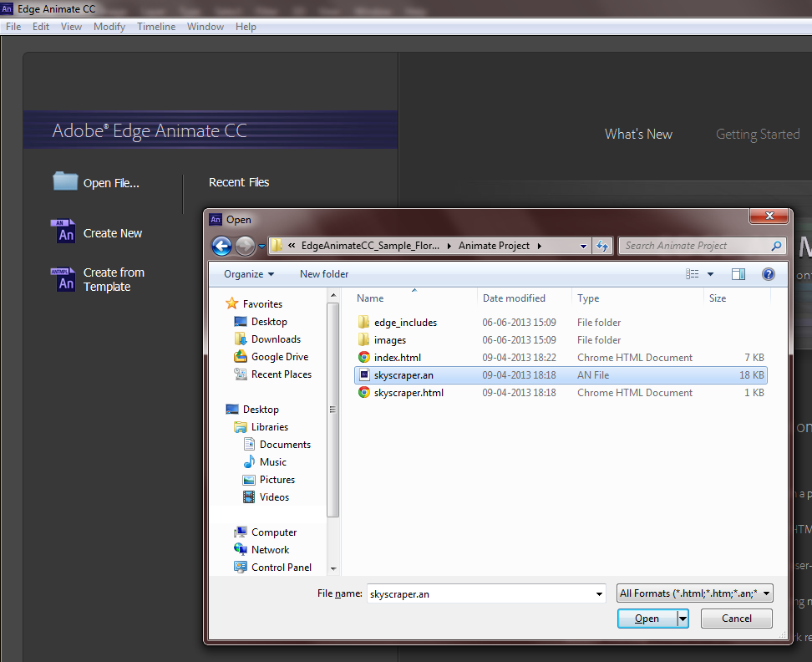Image resolution: width=812 pixels, height=662 pixels.
Task: Click the Open button's split dropdown arrow
Action: 683,619
